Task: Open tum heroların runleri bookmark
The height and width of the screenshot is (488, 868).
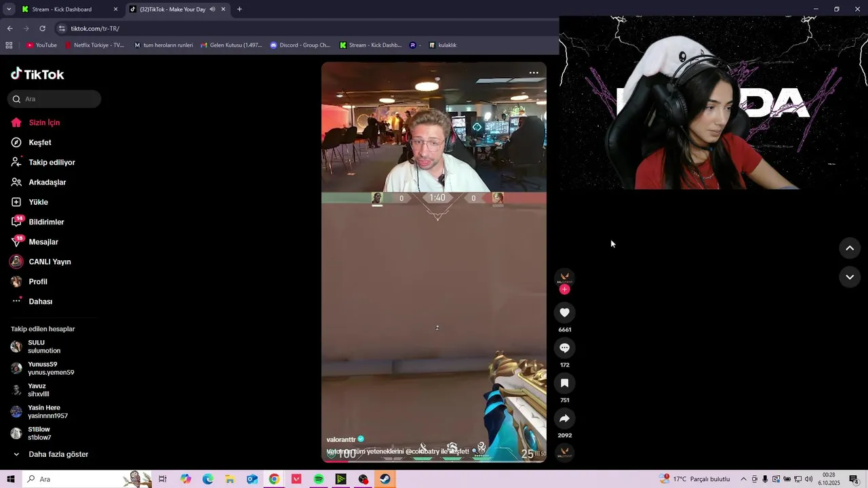Action: tap(163, 45)
